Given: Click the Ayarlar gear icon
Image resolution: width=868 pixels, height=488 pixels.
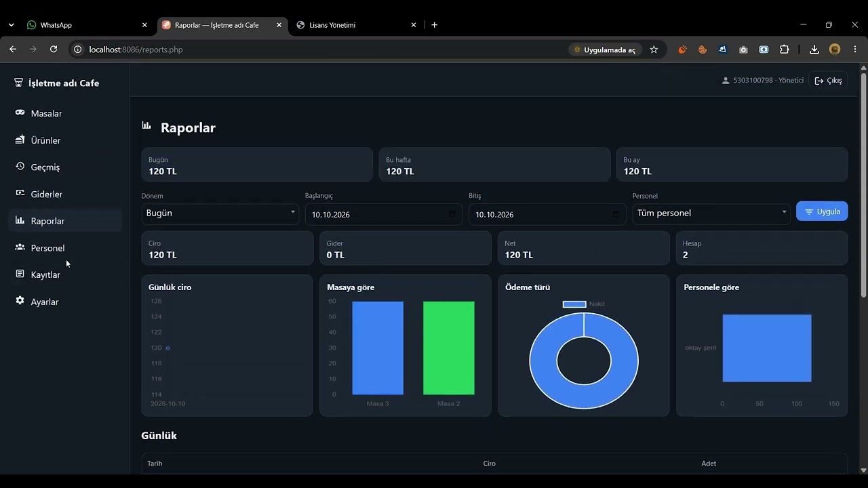Looking at the screenshot, I should click(20, 300).
